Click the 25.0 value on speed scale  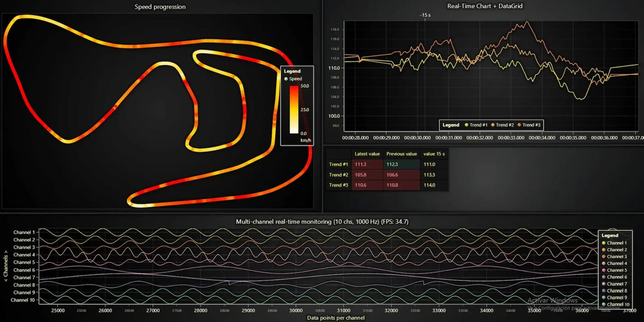tap(305, 110)
